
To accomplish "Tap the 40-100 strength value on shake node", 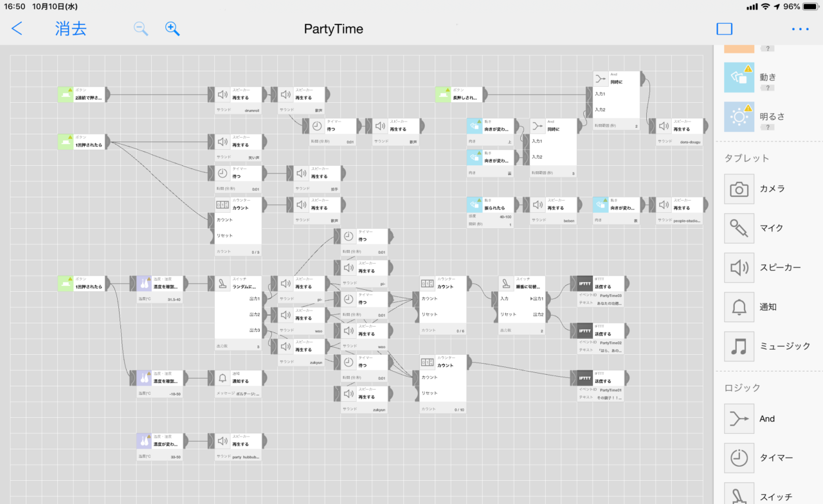I will (x=506, y=217).
